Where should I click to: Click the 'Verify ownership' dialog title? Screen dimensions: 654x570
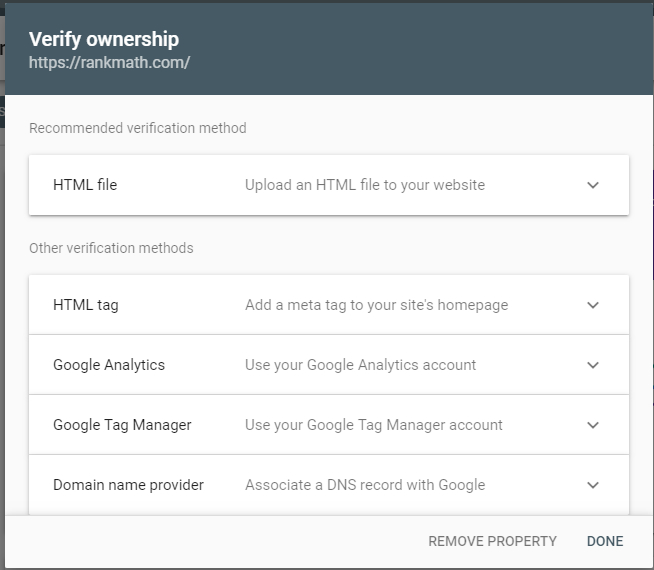point(104,40)
